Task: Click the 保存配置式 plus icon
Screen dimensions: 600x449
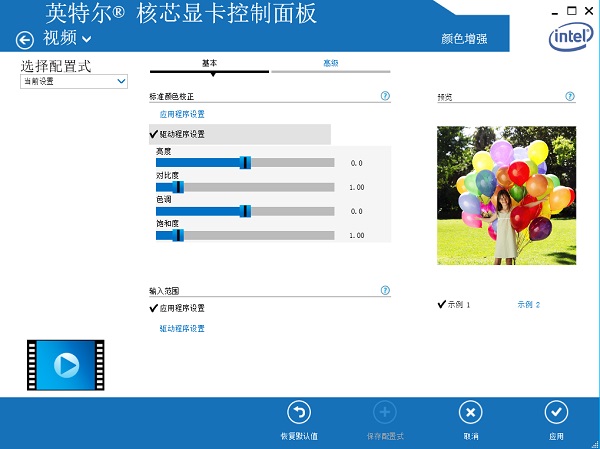Action: (385, 412)
